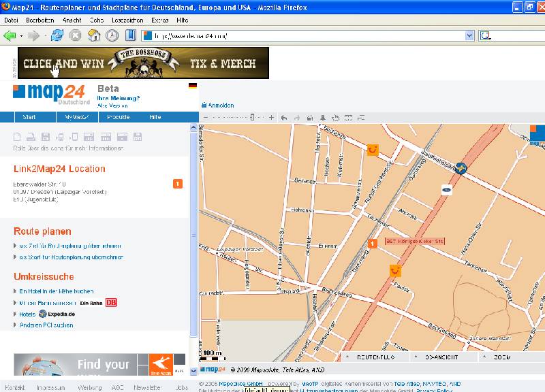The image size is (545, 392).
Task: Go to Firefox home page icon
Action: click(x=93, y=35)
